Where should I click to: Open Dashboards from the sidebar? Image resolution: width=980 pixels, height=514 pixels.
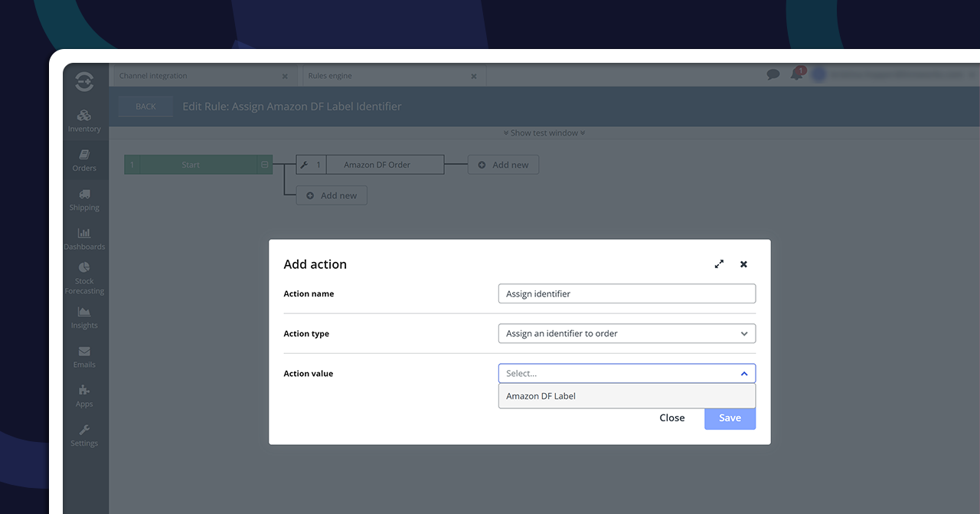(84, 238)
